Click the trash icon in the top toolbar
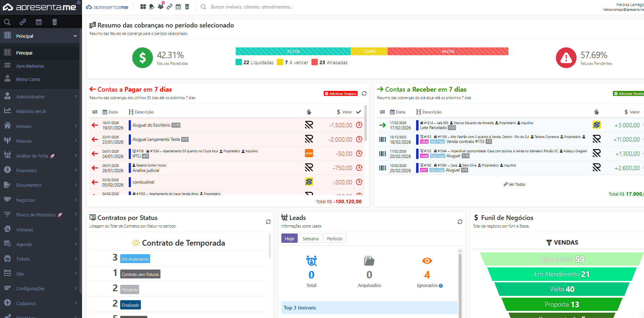 click(187, 7)
